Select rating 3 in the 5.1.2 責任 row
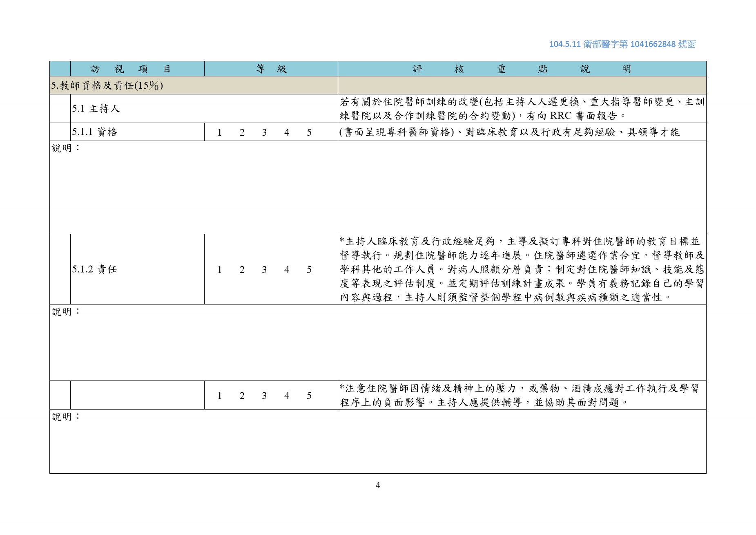 tap(265, 270)
